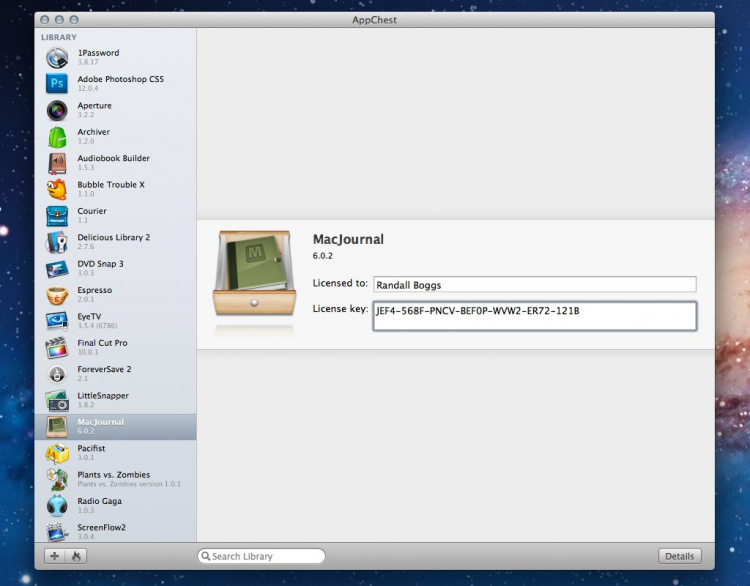Click the Archiver green backpack icon
Viewport: 750px width, 586px height.
57,137
